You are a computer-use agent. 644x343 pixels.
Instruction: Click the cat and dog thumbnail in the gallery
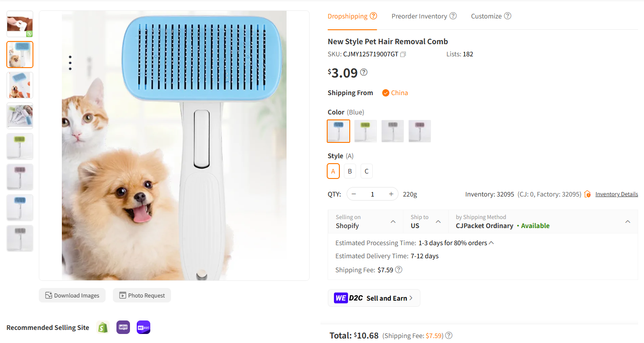pyautogui.click(x=19, y=54)
